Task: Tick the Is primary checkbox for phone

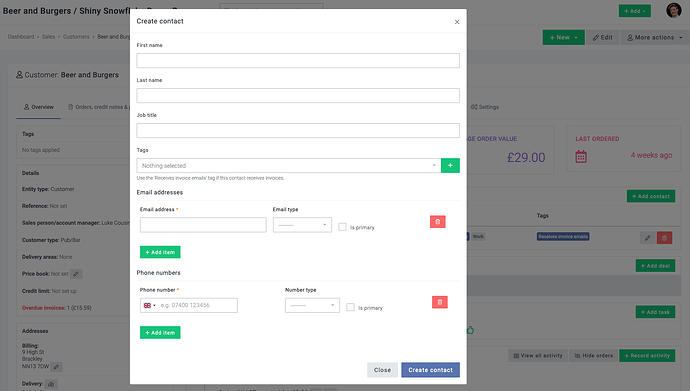Action: click(350, 307)
